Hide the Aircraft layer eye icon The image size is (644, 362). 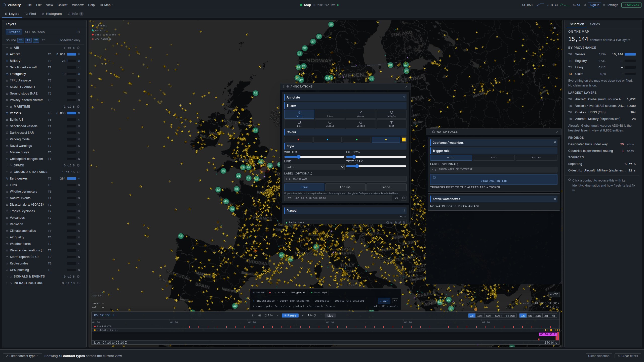pyautogui.click(x=79, y=54)
